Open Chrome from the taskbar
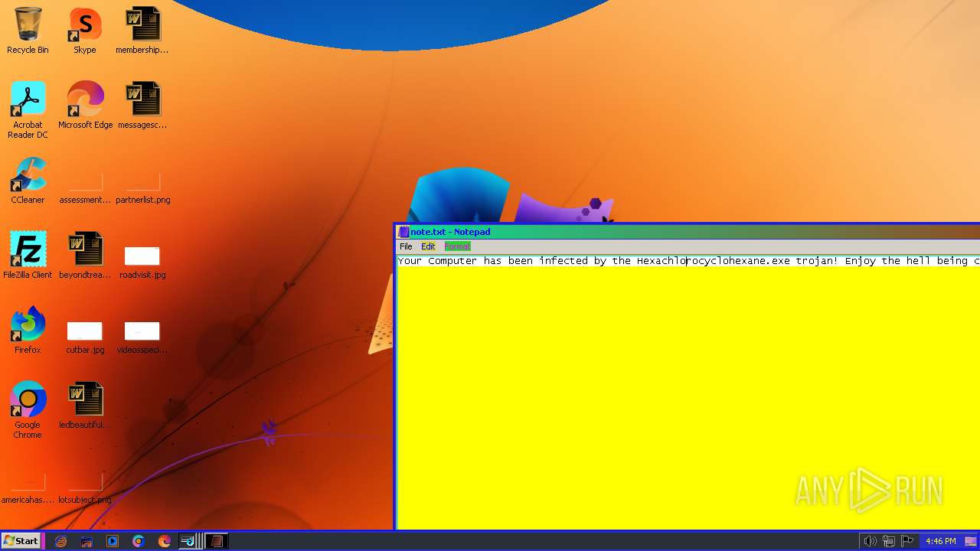Viewport: 980px width, 551px height. click(139, 541)
